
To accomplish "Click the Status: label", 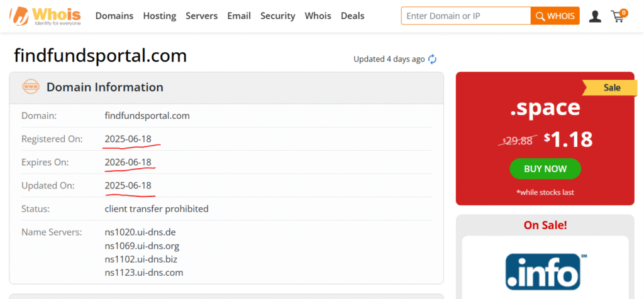I will [x=35, y=209].
